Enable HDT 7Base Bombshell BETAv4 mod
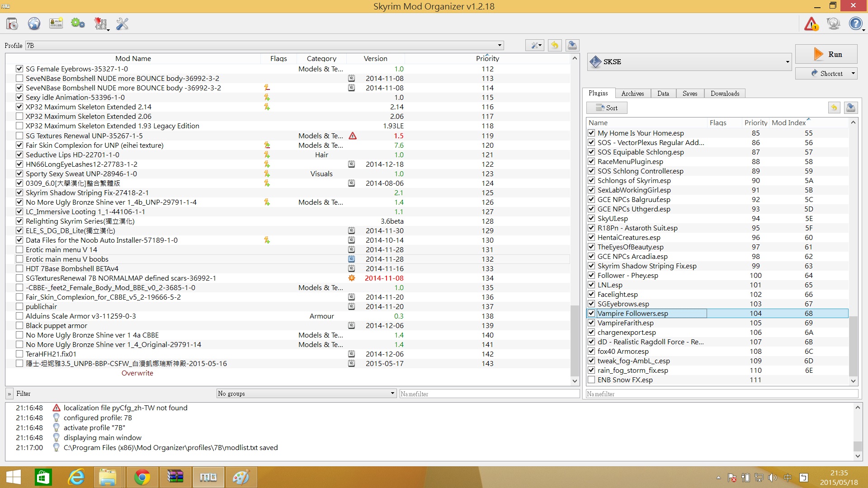This screenshot has height=488, width=868. pyautogui.click(x=19, y=268)
